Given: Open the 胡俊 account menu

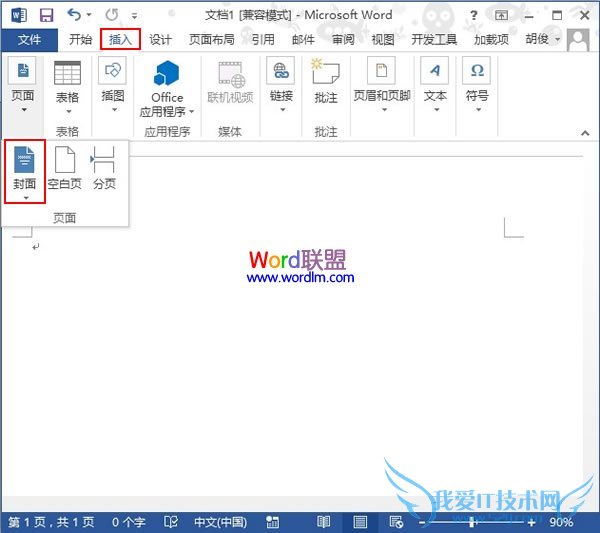Looking at the screenshot, I should coord(543,39).
